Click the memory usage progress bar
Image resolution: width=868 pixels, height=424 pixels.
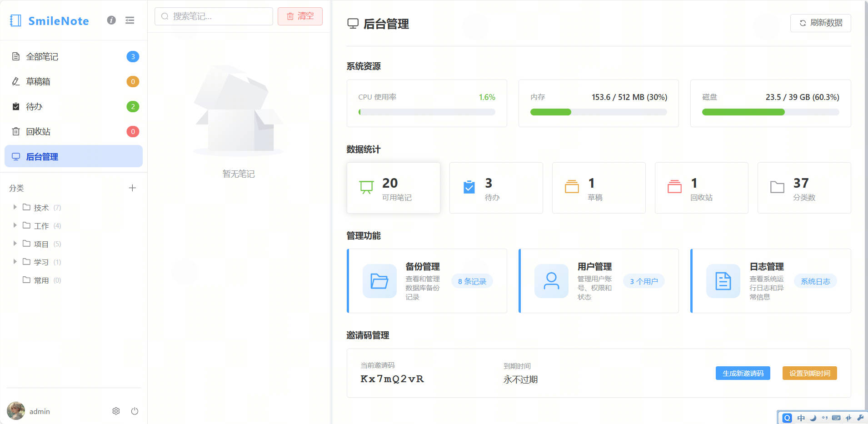click(x=599, y=112)
